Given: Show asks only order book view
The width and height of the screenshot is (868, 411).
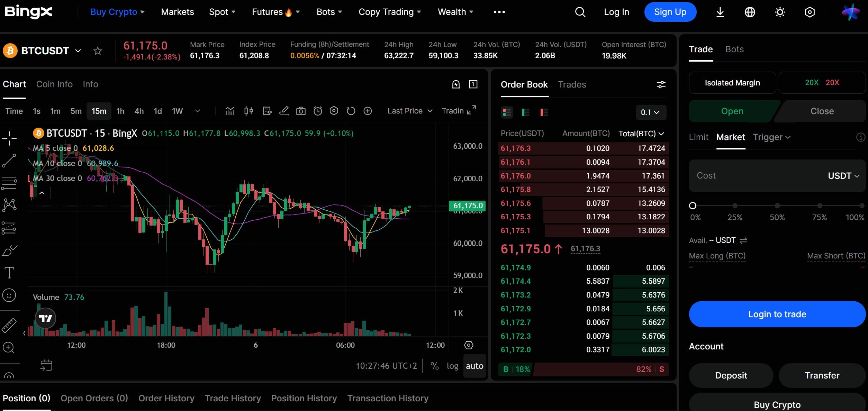Looking at the screenshot, I should coord(544,112).
